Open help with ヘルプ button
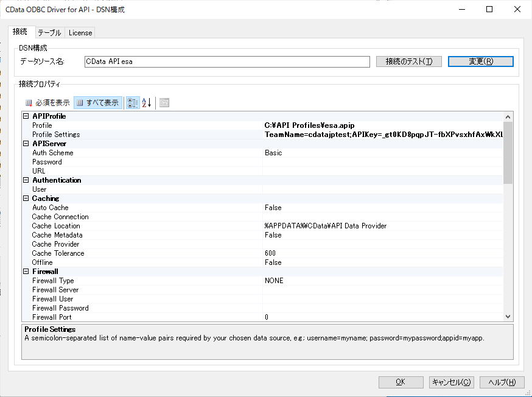The width and height of the screenshot is (532, 397). pos(502,382)
